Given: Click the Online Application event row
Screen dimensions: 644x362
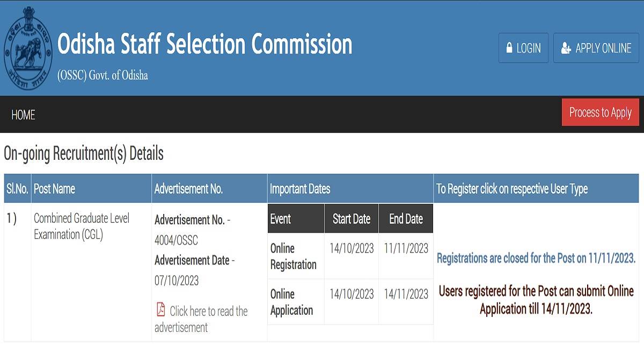Looking at the screenshot, I should tap(350, 302).
